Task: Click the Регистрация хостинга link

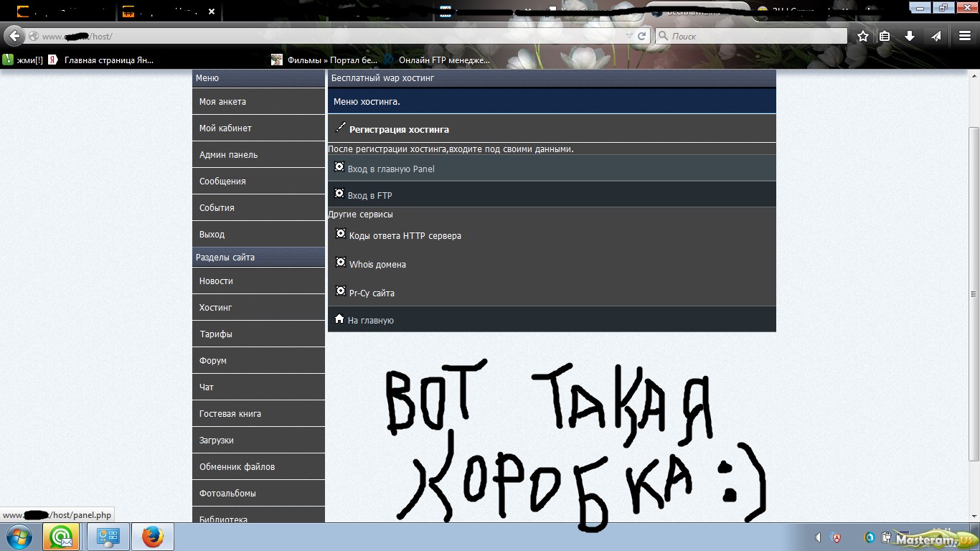Action: [399, 130]
